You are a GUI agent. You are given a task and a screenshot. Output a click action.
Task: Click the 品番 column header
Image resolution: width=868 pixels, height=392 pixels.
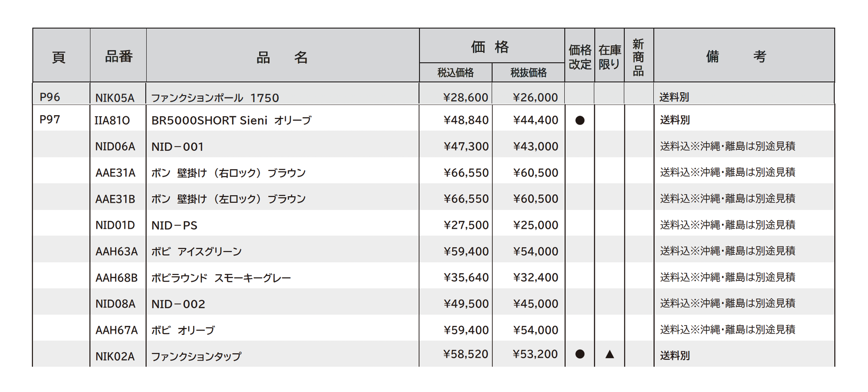tap(119, 57)
